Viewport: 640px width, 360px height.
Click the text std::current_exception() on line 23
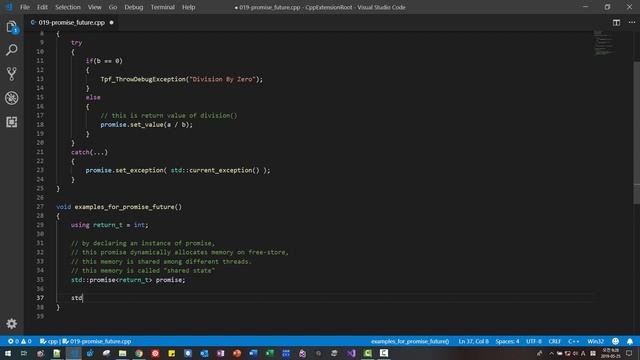coord(215,170)
